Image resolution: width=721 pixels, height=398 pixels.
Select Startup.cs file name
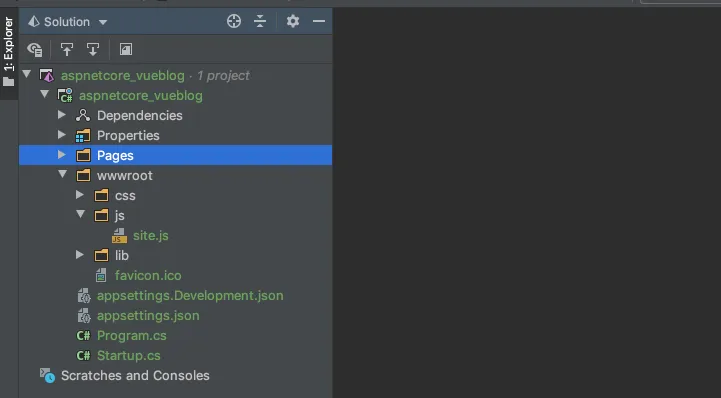coord(129,356)
